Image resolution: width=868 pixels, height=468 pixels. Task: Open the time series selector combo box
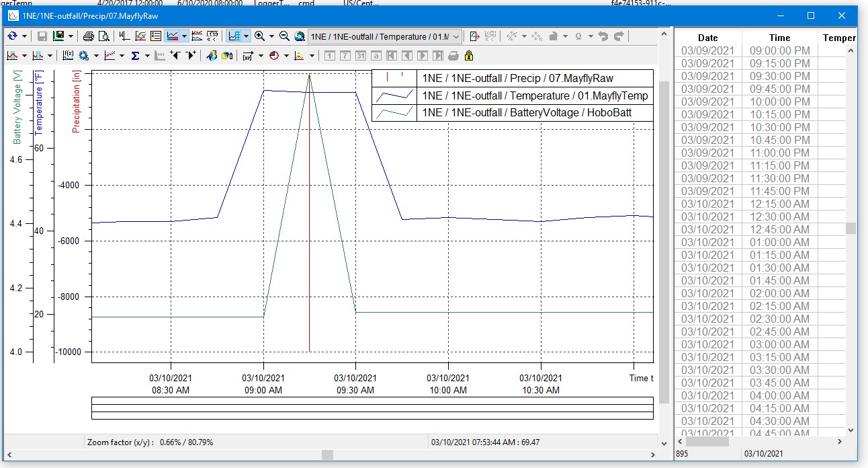click(x=385, y=36)
